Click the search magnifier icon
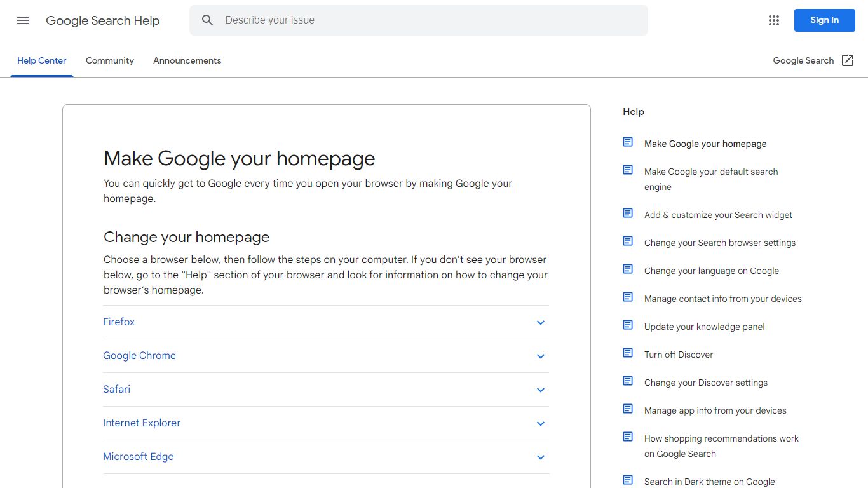 pyautogui.click(x=208, y=20)
